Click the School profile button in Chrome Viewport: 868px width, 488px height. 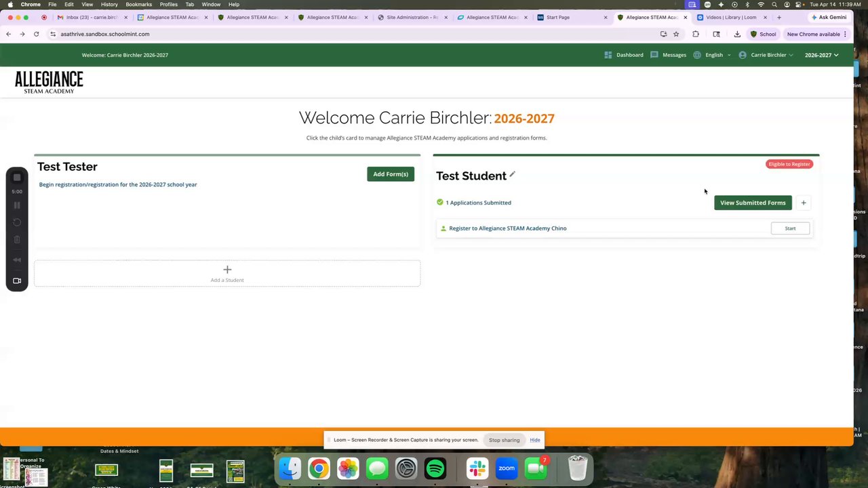(x=763, y=34)
